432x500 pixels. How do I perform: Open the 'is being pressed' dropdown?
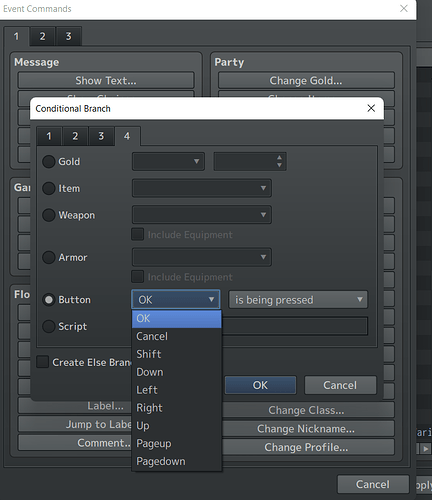pos(298,300)
